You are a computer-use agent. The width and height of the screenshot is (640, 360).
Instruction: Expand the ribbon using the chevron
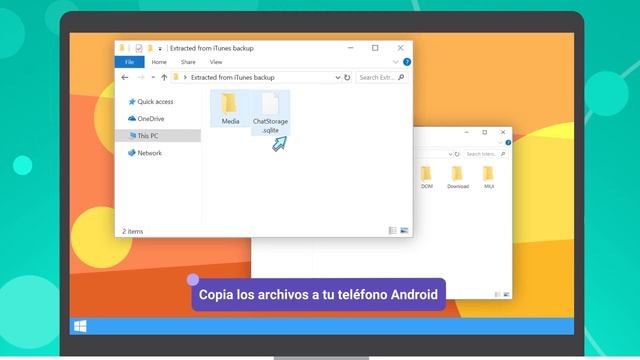pos(396,62)
